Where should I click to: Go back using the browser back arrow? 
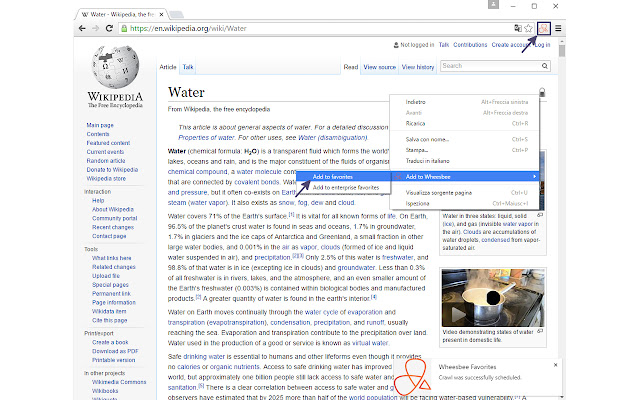pyautogui.click(x=13, y=29)
